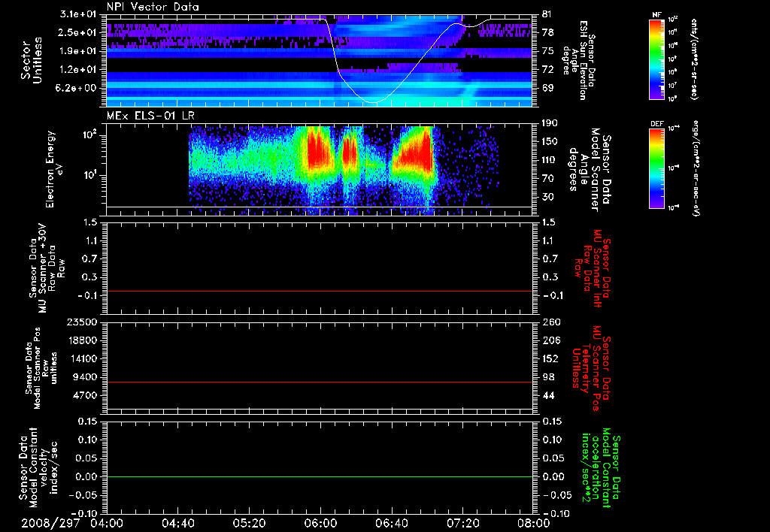Click the "6.2e+00" sector tick value
The width and height of the screenshot is (770, 532).
[x=77, y=88]
